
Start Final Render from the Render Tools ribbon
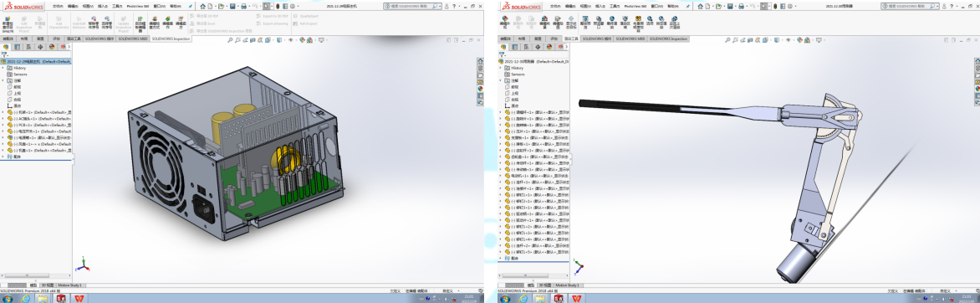click(612, 23)
